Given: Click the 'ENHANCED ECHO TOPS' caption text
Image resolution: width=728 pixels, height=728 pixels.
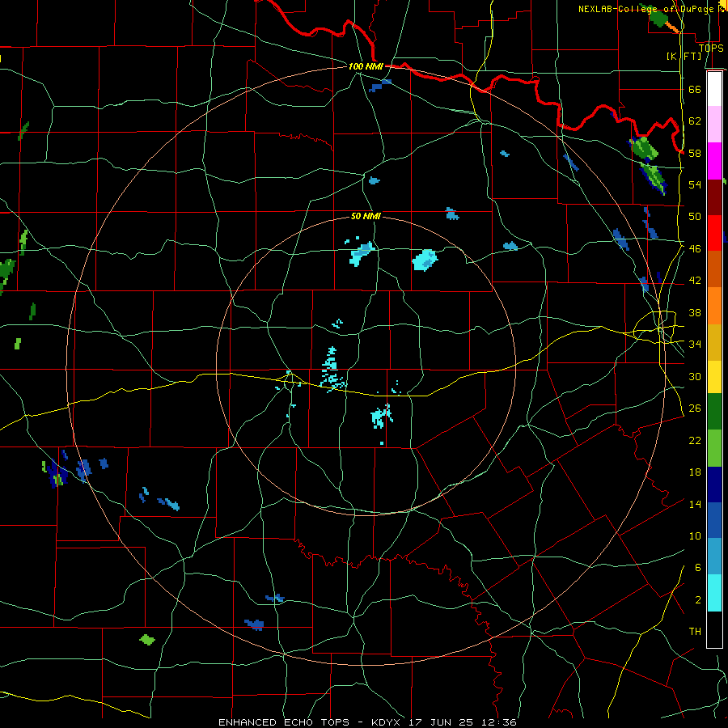Looking at the screenshot, I should pos(284,722).
